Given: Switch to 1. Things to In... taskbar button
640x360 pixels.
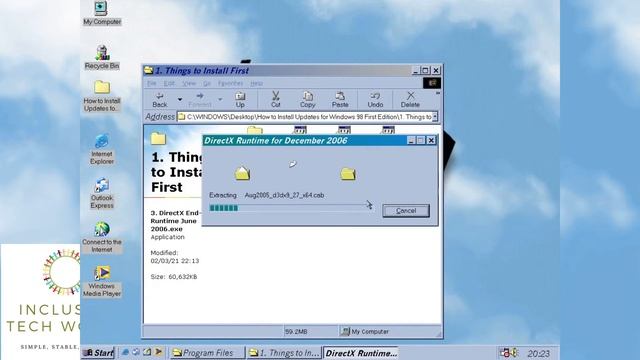Looking at the screenshot, I should click(x=284, y=353).
